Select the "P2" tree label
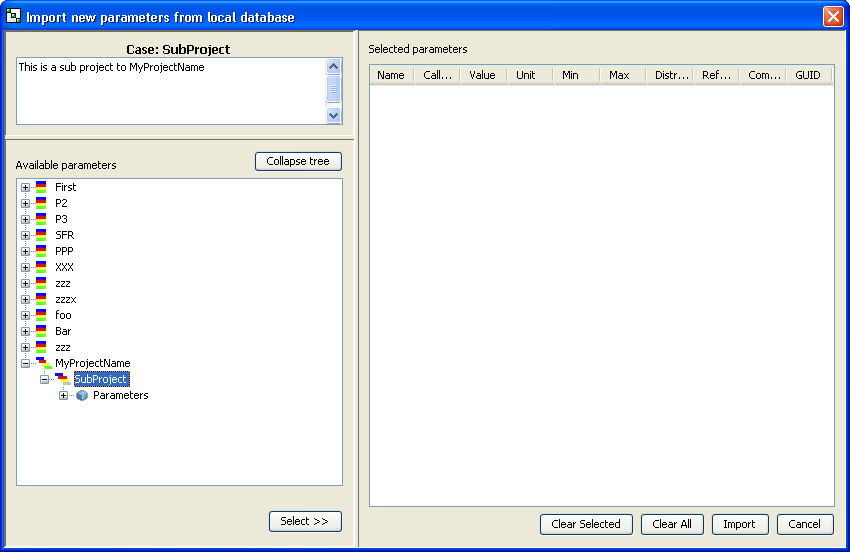 coord(61,203)
